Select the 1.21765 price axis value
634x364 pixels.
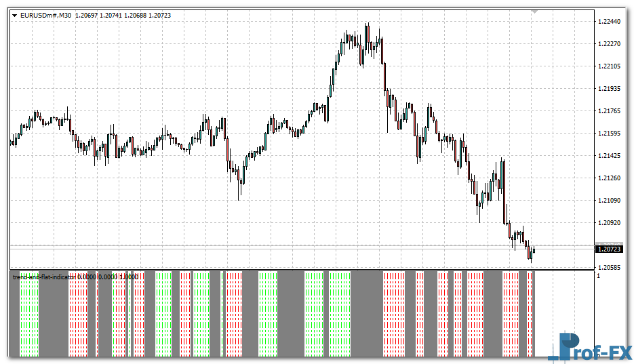click(x=610, y=111)
